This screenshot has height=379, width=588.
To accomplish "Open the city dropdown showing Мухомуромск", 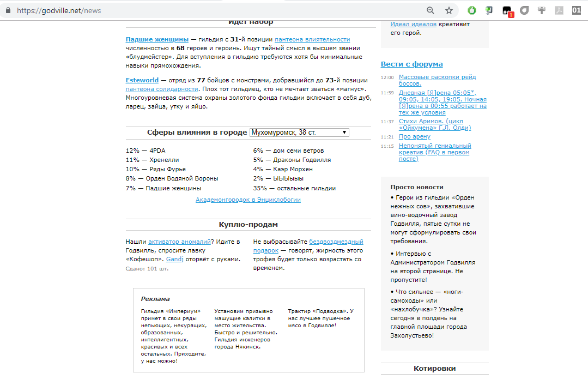I will coord(299,133).
